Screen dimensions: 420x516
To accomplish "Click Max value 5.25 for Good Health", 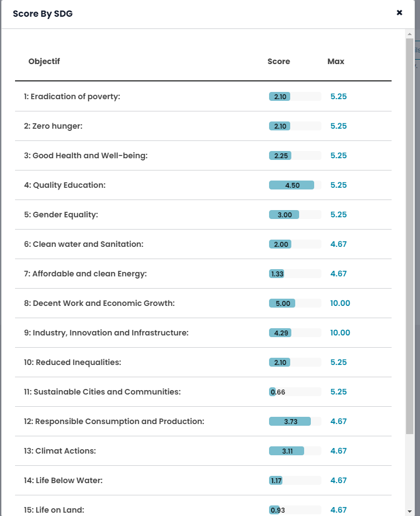I will pos(339,155).
